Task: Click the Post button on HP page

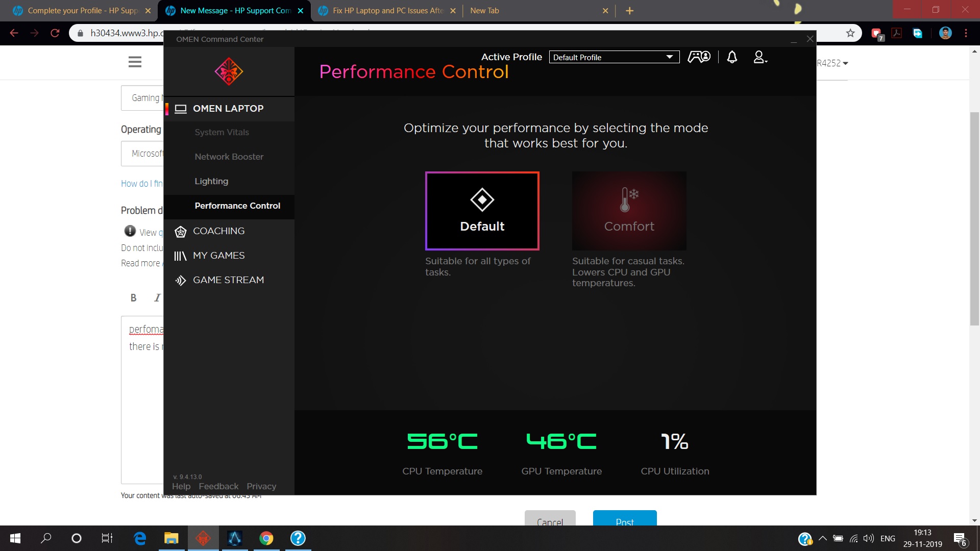Action: 625,518
